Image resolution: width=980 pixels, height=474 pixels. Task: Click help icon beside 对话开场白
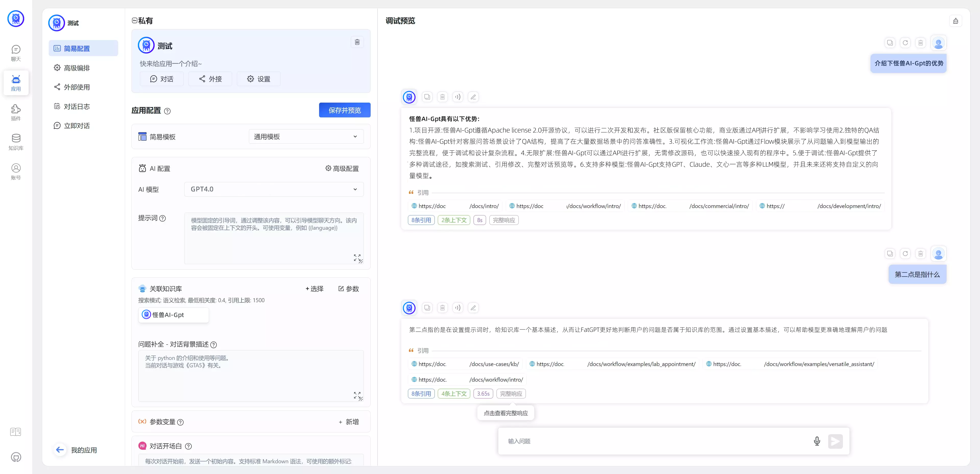[x=188, y=446]
